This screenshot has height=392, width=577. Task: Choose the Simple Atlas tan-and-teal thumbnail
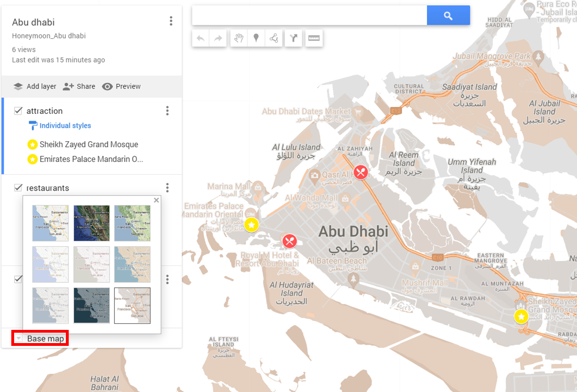click(x=132, y=264)
